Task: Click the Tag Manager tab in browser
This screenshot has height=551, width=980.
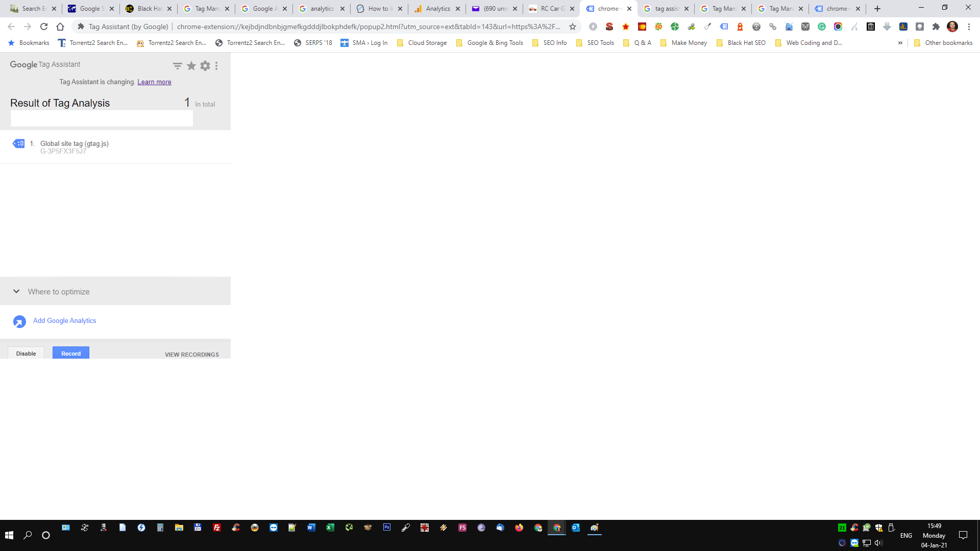Action: (206, 8)
